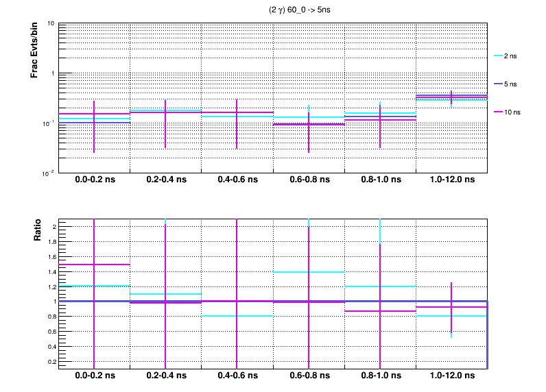Click the blue 5 ns legend line
Image resolution: width=546 pixels, height=392 pixels.
(x=499, y=84)
